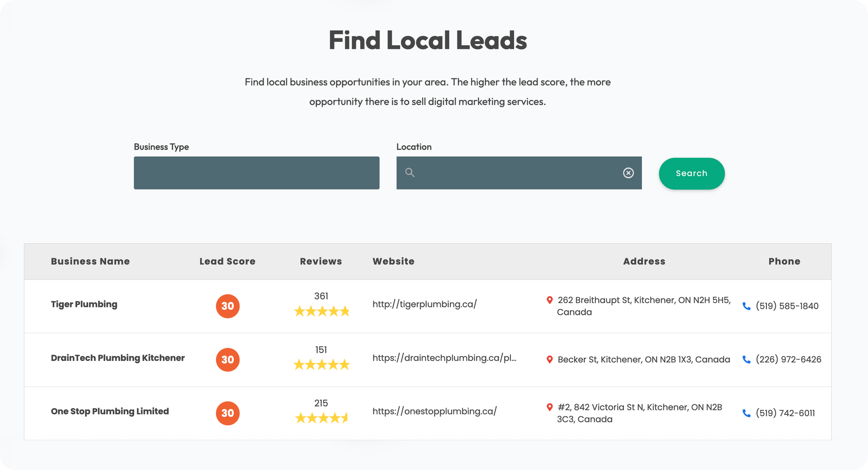Click the magnifier icon in Location field
Image resolution: width=868 pixels, height=470 pixels.
point(410,172)
